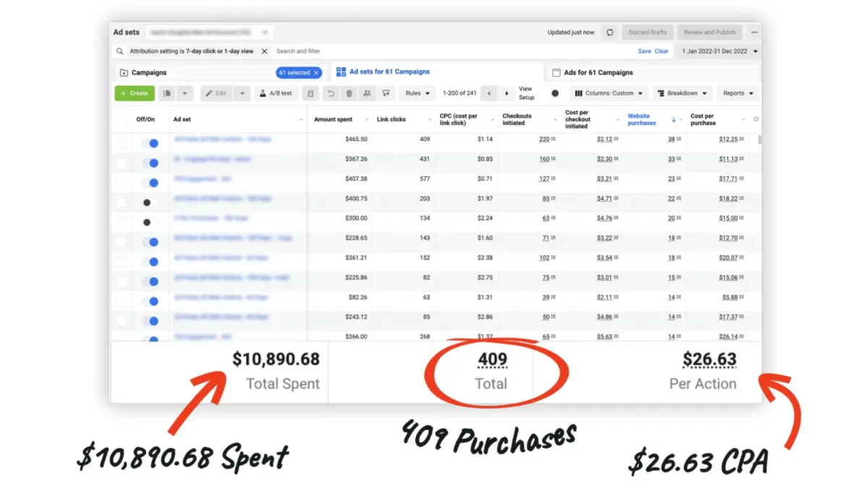Click the 38 website purchases value
This screenshot has height=488, width=868.
tap(671, 140)
